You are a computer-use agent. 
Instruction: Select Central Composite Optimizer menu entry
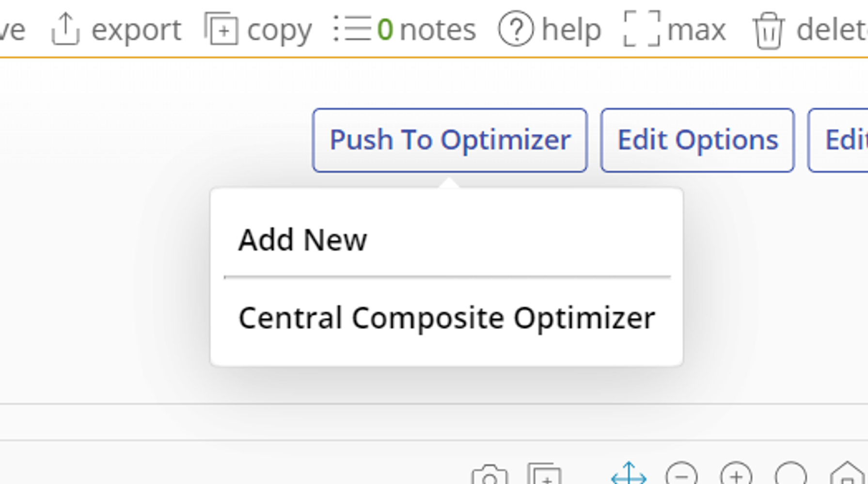446,318
